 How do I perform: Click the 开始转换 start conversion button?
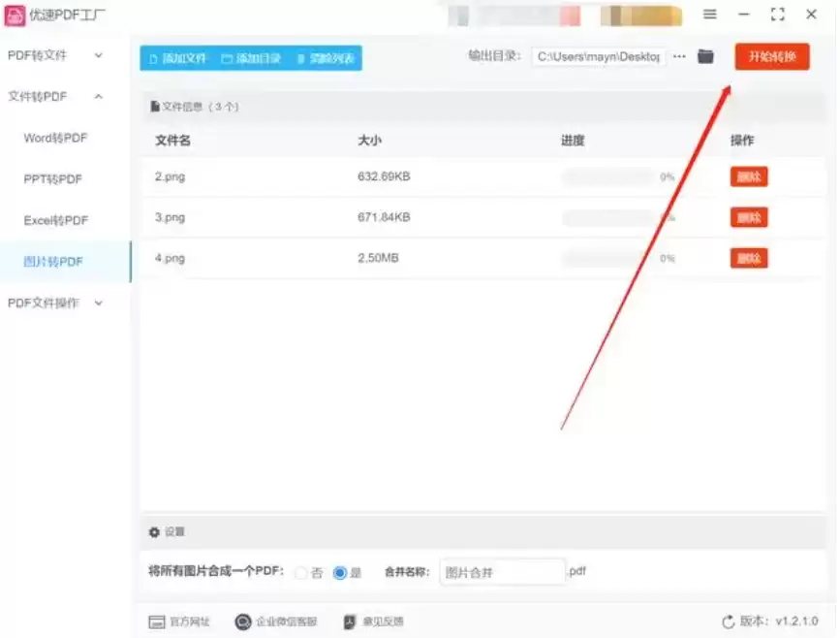coord(771,57)
